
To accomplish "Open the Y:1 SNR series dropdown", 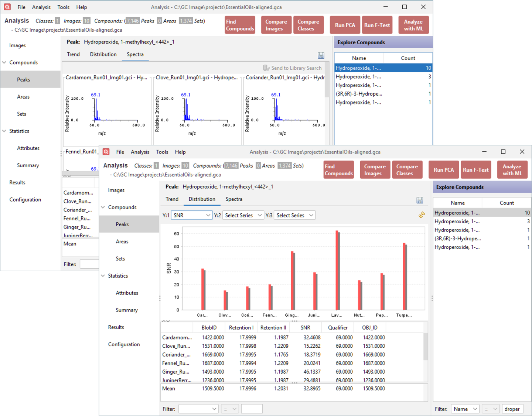I will click(x=191, y=215).
